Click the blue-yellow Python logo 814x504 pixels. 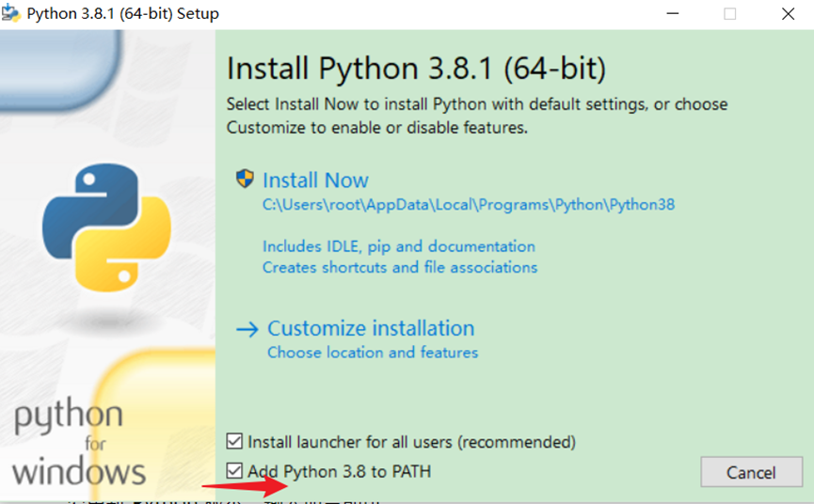pyautogui.click(x=106, y=226)
